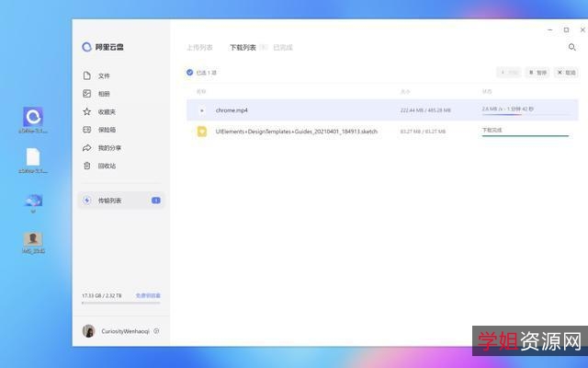Click the 222.44 MB / 485.28 MB size

click(425, 110)
